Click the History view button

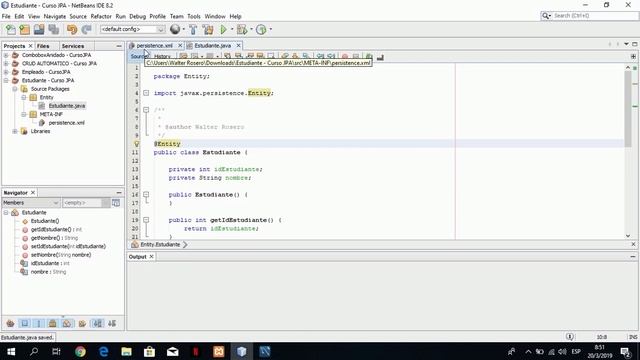point(162,57)
